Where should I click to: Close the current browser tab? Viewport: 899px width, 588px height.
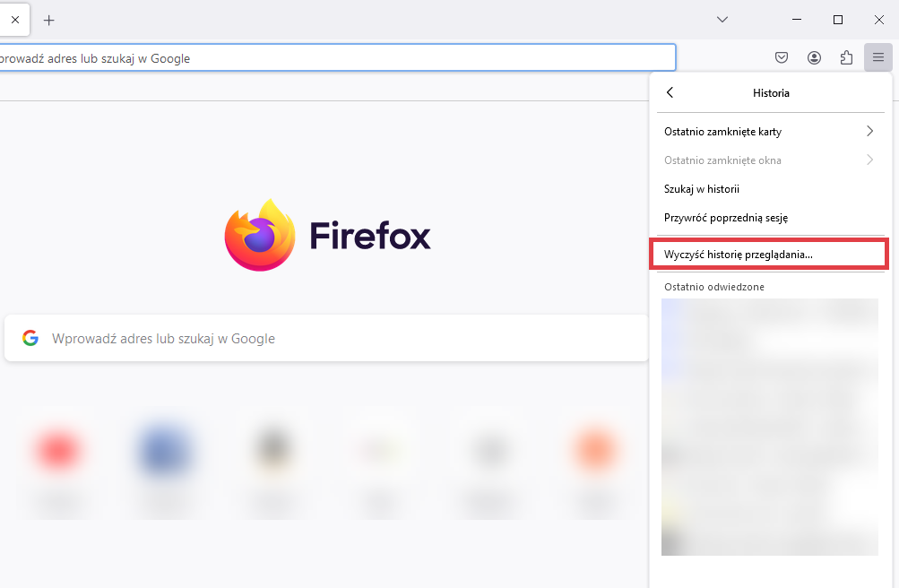click(15, 20)
